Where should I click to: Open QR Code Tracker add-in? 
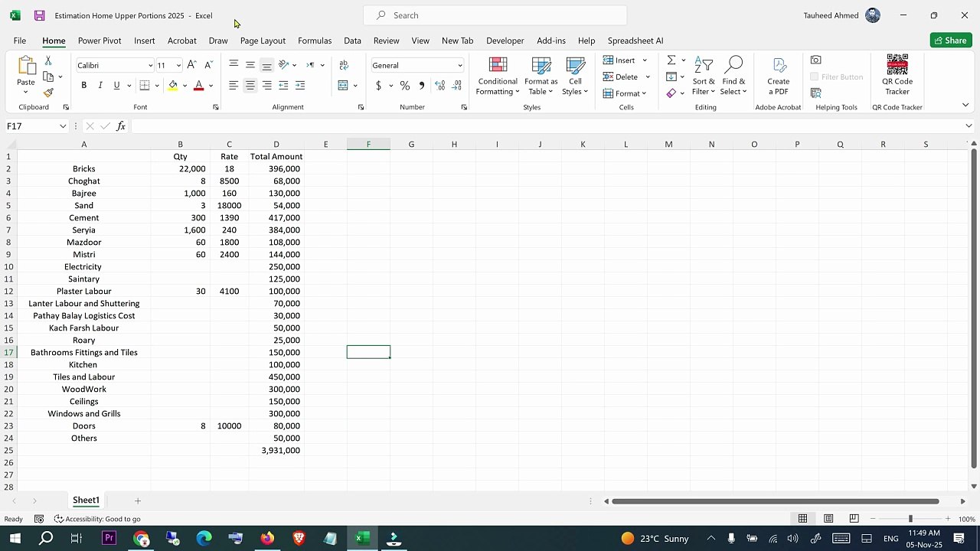coord(897,75)
